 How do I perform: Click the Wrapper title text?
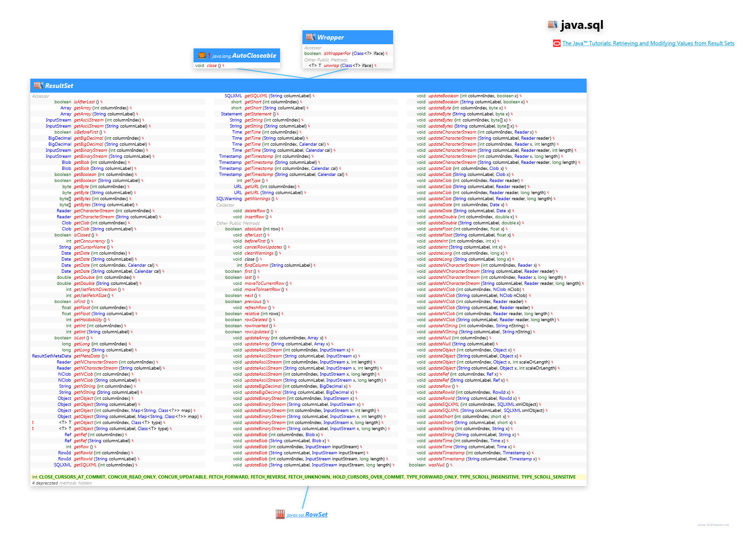[x=330, y=37]
